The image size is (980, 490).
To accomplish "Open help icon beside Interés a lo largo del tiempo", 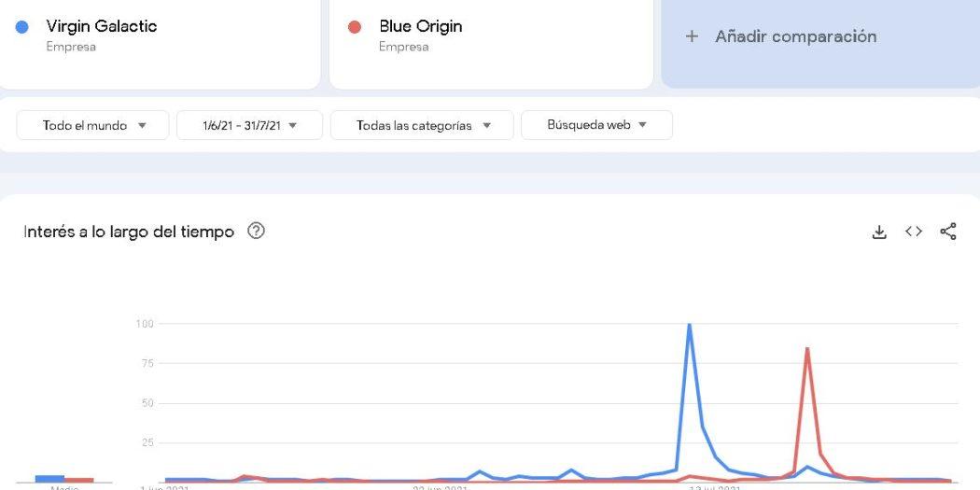I will tap(257, 231).
